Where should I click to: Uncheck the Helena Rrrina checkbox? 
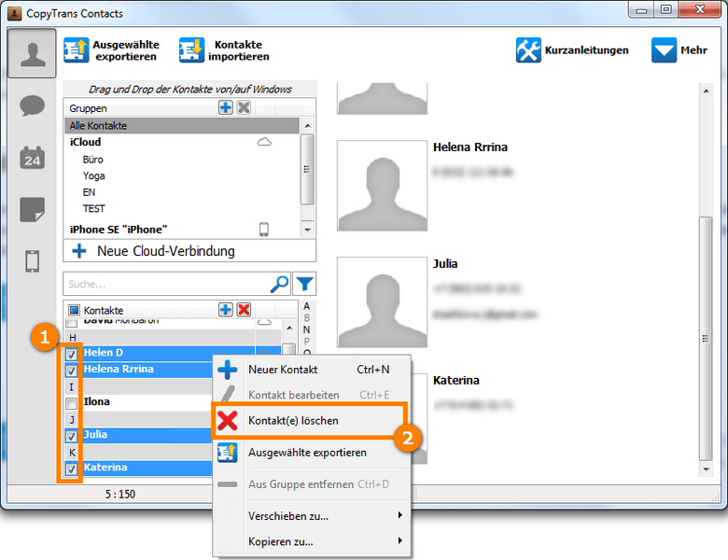(x=71, y=371)
